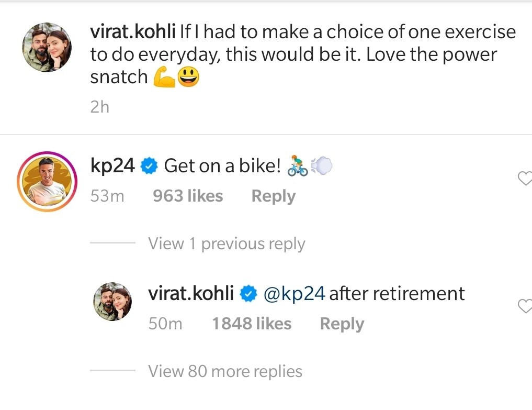Expand "View 1 previous reply"
Viewport: 532px width, 410px height.
[x=227, y=243]
